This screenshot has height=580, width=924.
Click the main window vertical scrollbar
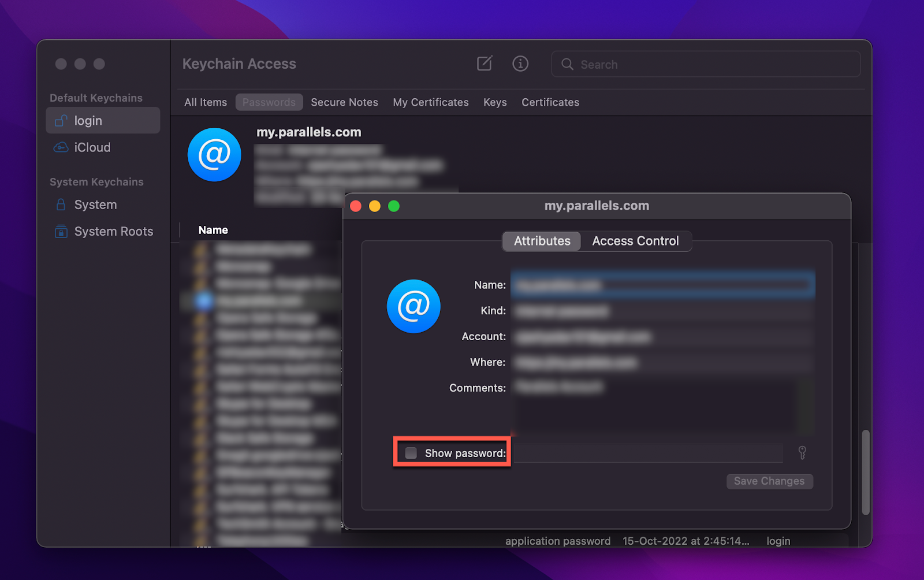(x=865, y=472)
